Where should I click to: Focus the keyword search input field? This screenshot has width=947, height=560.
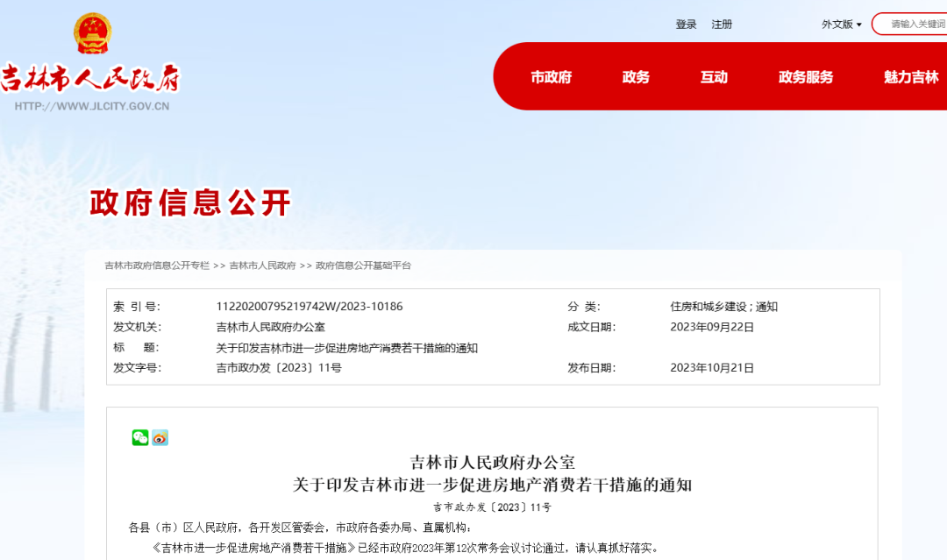tap(909, 25)
